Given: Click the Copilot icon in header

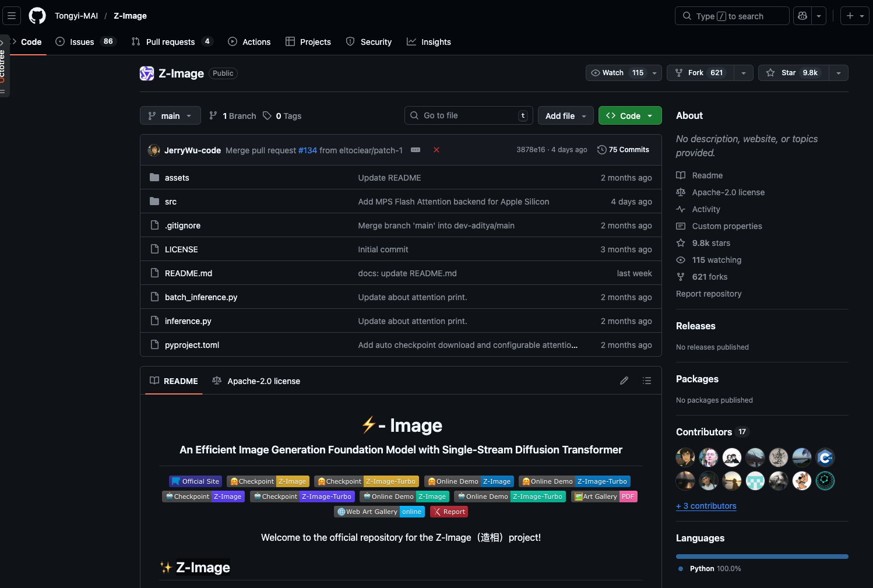Looking at the screenshot, I should coord(802,16).
